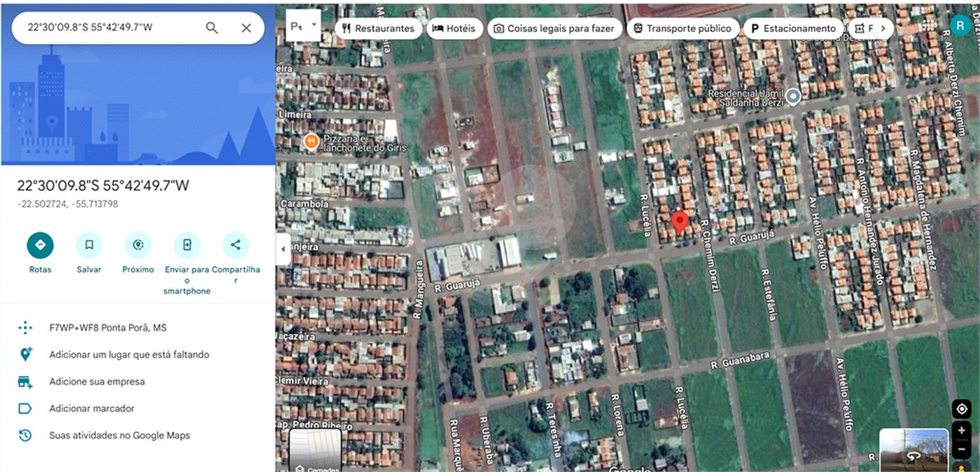
Task: Click the add business storefront icon
Action: tap(25, 382)
